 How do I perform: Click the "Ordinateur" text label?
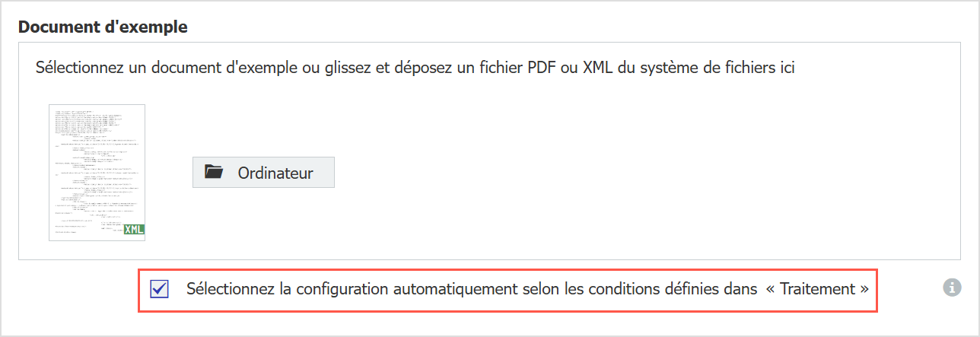[x=275, y=173]
